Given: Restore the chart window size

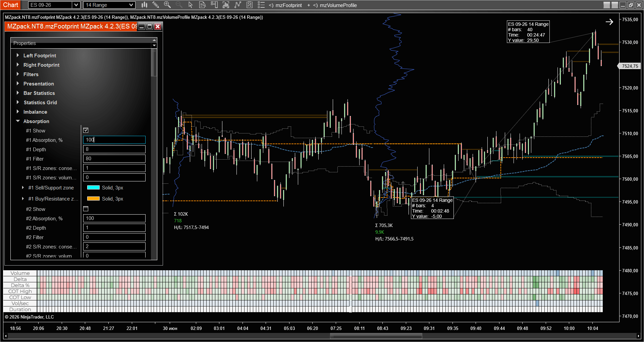Looking at the screenshot, I should 631,5.
